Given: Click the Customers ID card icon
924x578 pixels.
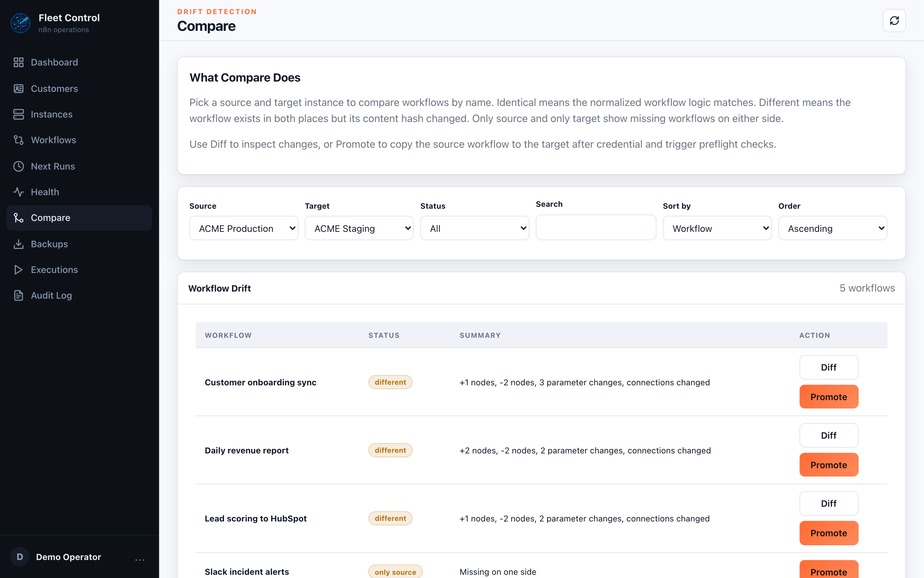Looking at the screenshot, I should click(x=18, y=89).
